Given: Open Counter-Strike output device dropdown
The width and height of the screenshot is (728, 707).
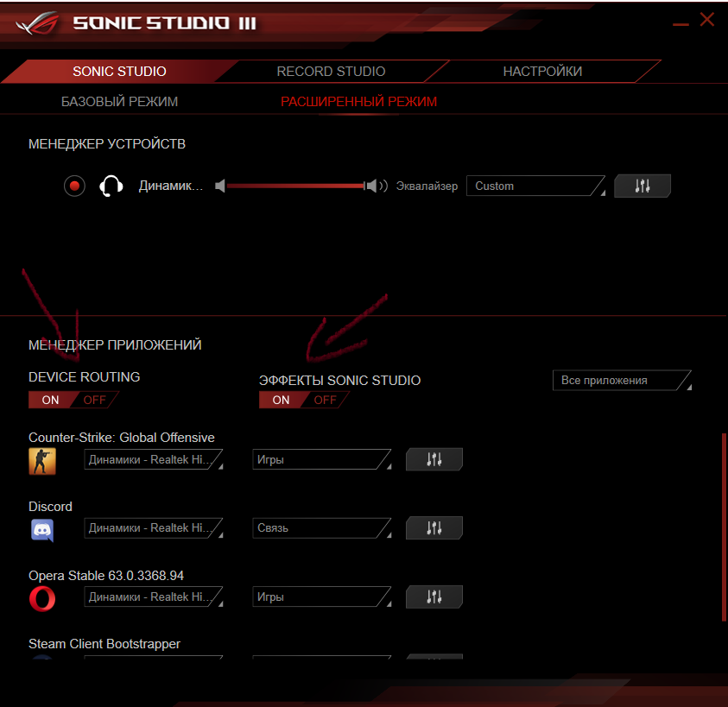Looking at the screenshot, I should pyautogui.click(x=154, y=459).
